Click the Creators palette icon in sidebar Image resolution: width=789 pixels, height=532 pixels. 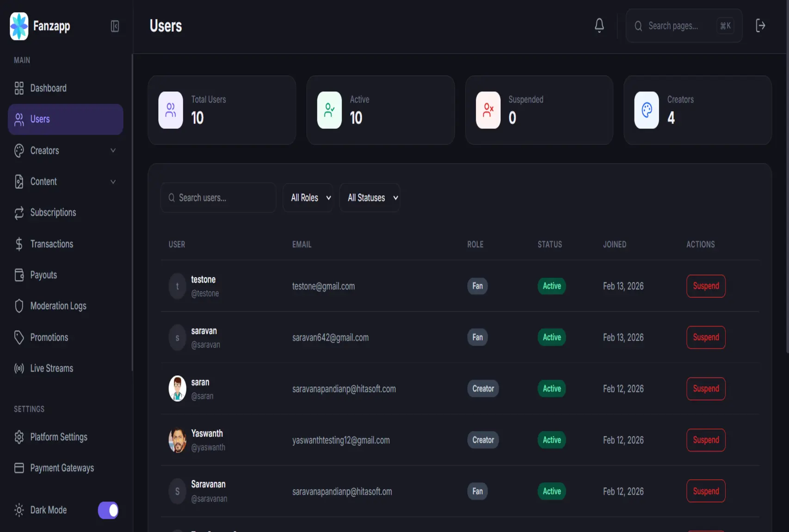pos(19,150)
